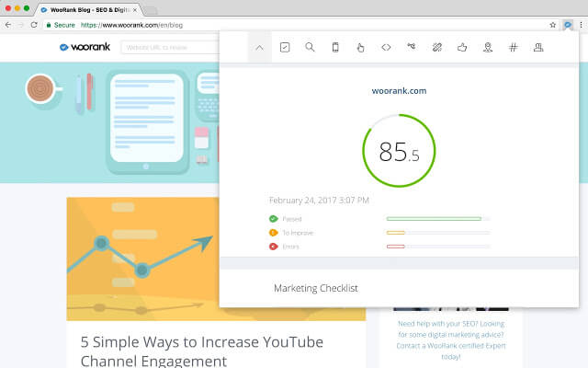Open the chain link backlinks icon
The height and width of the screenshot is (368, 588).
point(437,47)
